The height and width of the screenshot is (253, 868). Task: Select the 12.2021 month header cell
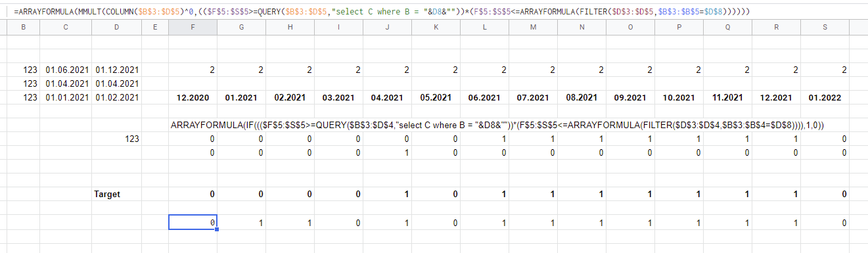[777, 97]
